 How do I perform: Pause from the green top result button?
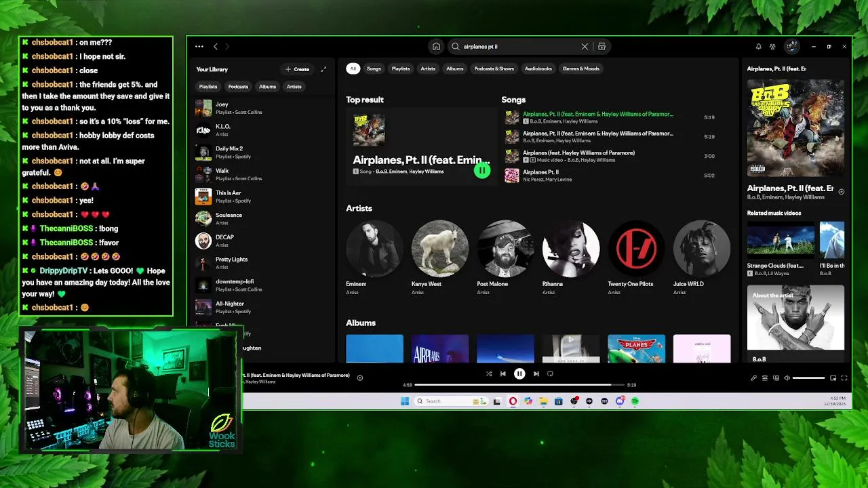pyautogui.click(x=481, y=171)
